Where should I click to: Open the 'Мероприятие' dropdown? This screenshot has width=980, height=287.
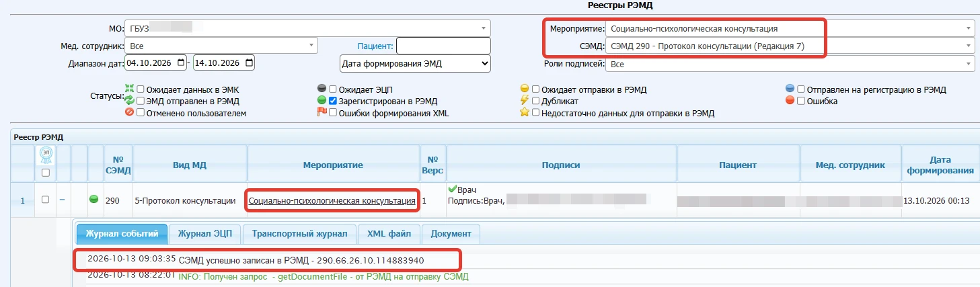790,28
